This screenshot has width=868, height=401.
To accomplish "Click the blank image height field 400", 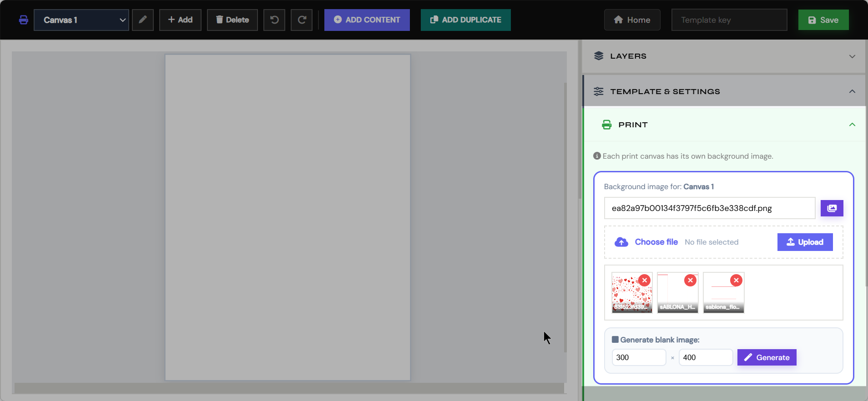I will click(706, 357).
